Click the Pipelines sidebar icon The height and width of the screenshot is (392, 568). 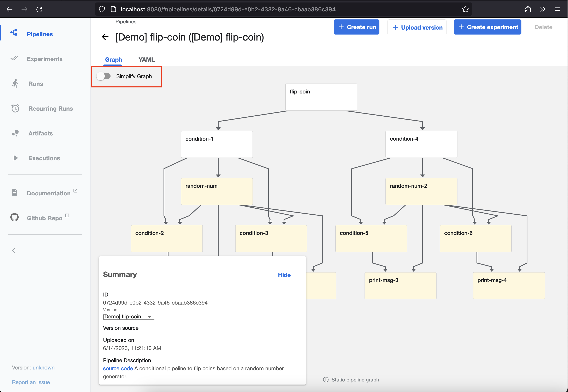click(14, 32)
